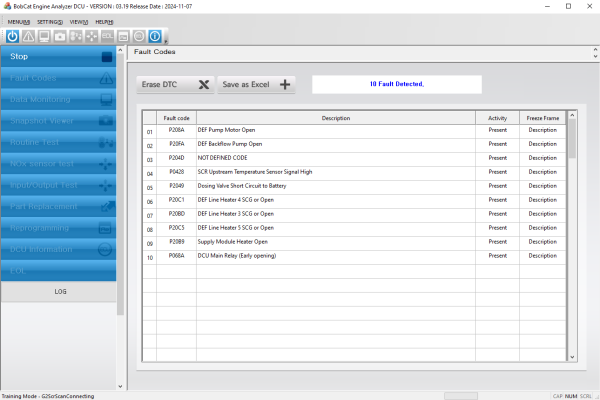
Task: Click 'DEF Pump Motor Open' description
Action: pyautogui.click(x=226, y=130)
